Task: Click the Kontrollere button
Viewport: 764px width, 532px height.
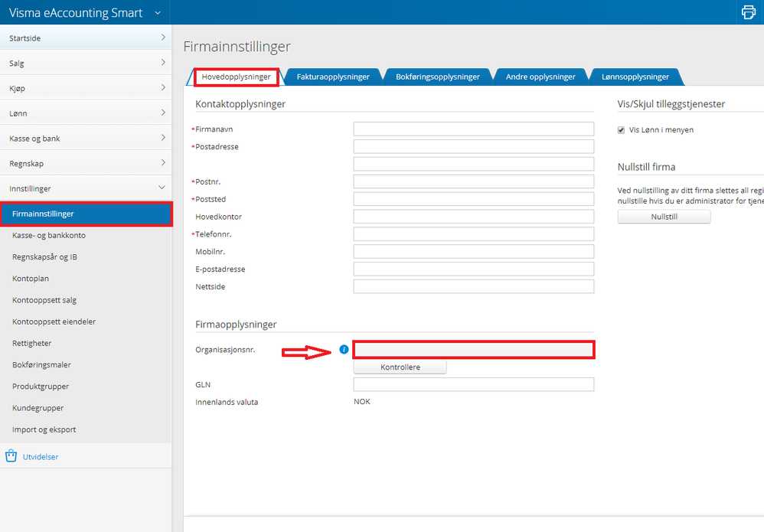Action: tap(400, 367)
